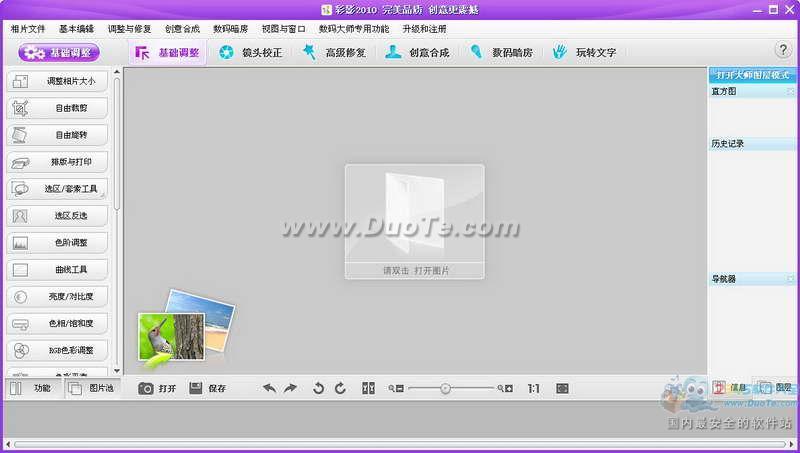Click the fit-to-screen icon
The height and width of the screenshot is (453, 800).
click(562, 389)
